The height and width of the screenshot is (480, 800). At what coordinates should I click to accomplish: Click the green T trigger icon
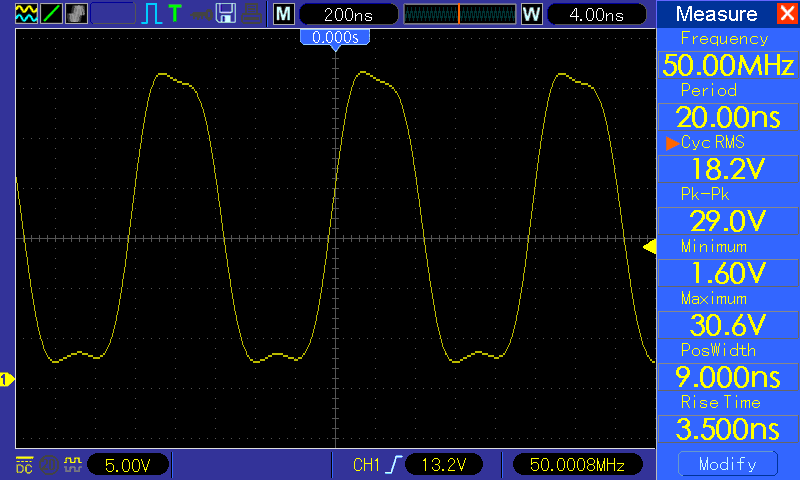(175, 13)
